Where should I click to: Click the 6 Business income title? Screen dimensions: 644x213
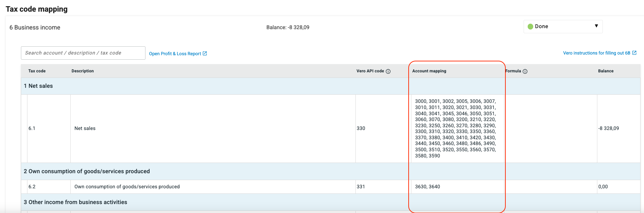click(x=35, y=27)
